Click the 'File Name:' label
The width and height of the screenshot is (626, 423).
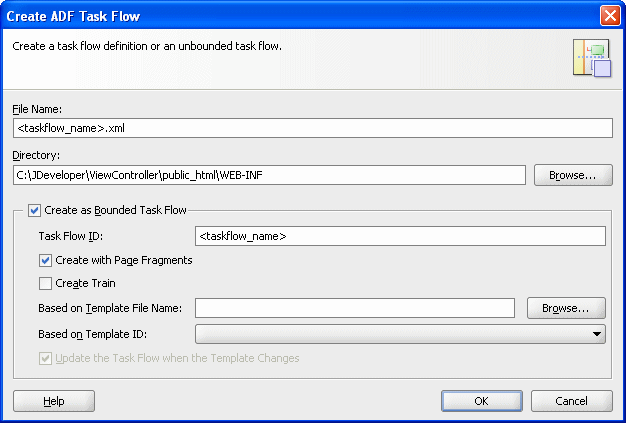pos(37,109)
